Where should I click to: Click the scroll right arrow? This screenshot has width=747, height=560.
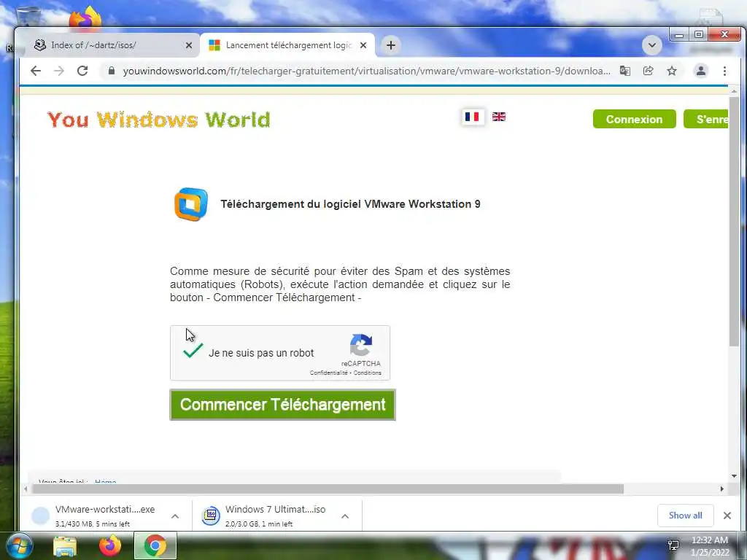721,489
